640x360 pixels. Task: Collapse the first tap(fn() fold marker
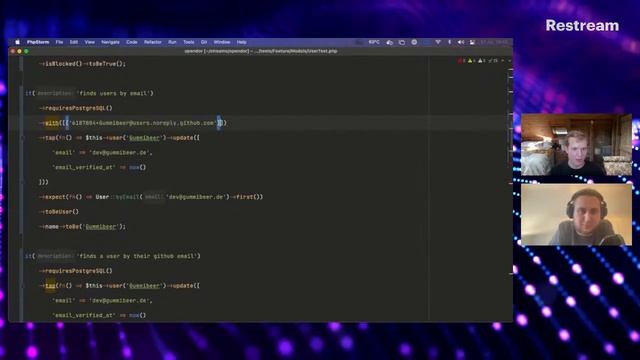click(x=22, y=138)
